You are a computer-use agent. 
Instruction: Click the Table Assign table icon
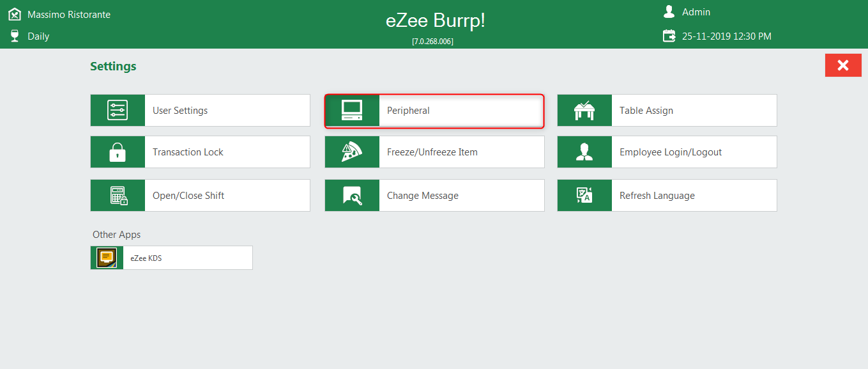point(584,111)
